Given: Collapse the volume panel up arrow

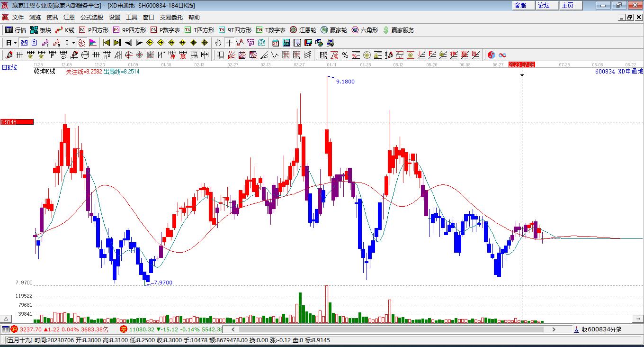Looking at the screenshot, I should [x=6, y=319].
